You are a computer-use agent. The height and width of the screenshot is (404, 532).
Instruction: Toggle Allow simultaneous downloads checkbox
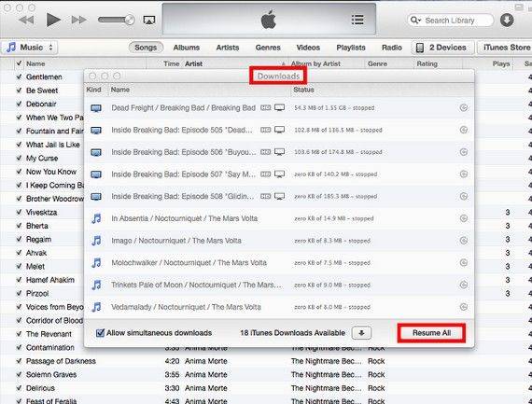100,333
